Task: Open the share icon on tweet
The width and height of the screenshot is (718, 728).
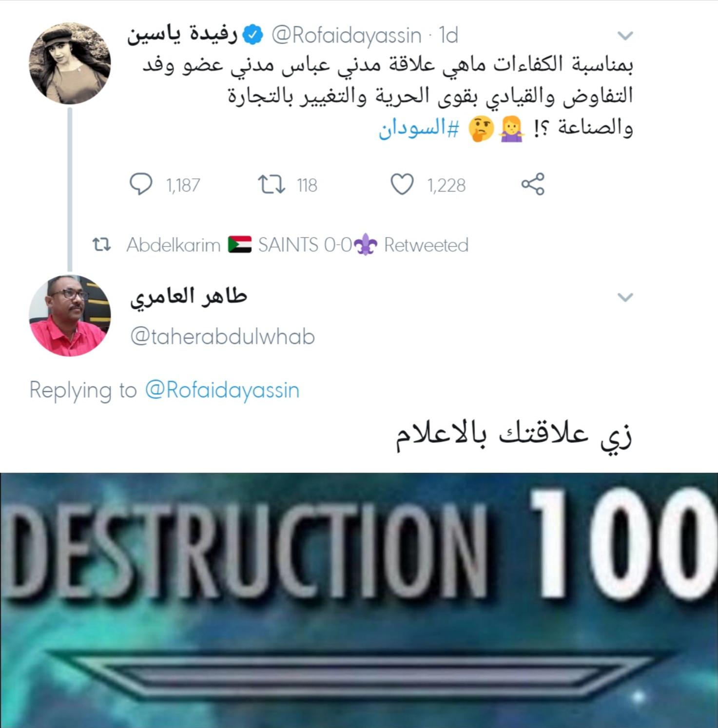Action: [532, 184]
